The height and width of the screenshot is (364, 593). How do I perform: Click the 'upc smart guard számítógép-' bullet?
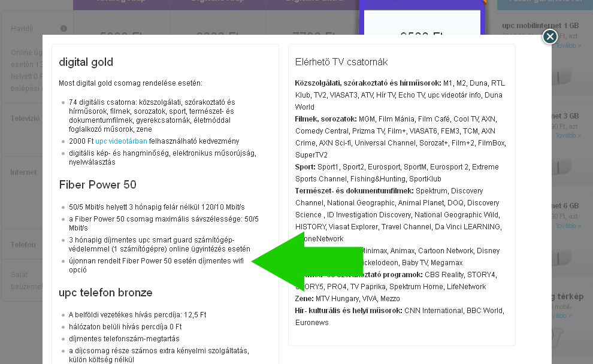click(159, 244)
